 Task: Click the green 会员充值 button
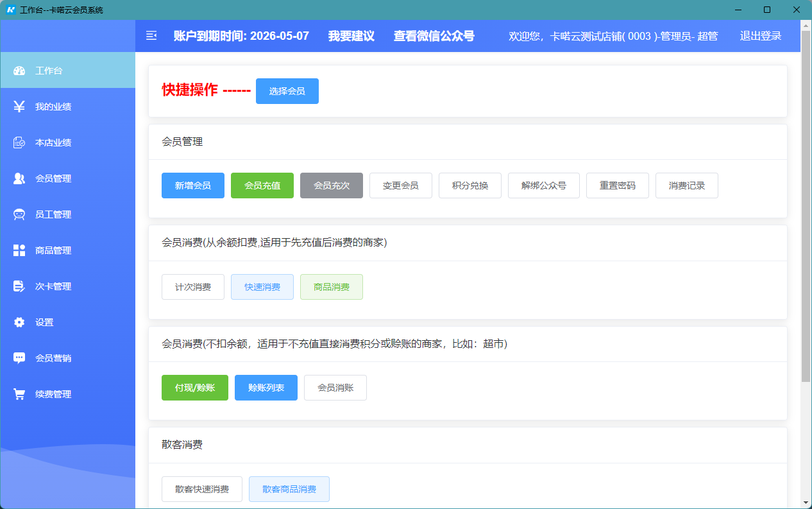point(262,185)
